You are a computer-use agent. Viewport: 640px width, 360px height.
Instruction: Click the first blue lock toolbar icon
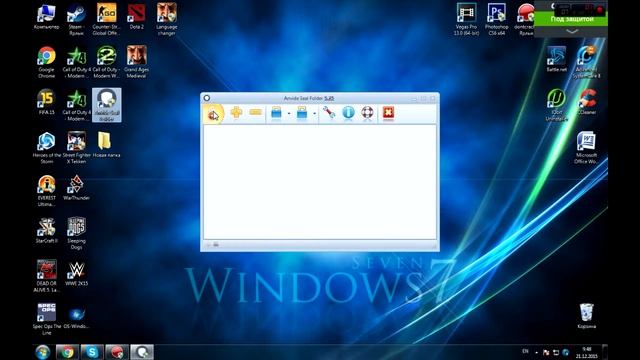pos(276,113)
